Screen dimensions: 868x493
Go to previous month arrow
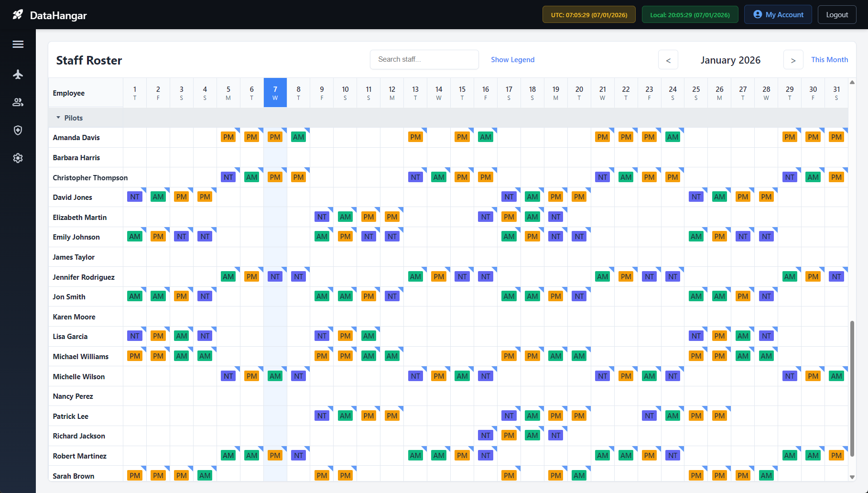pos(668,60)
